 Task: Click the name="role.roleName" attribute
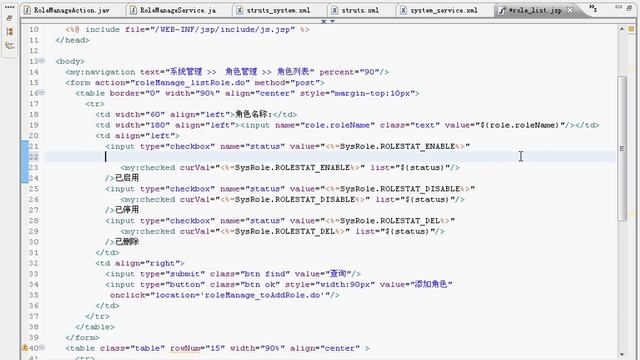click(x=325, y=125)
